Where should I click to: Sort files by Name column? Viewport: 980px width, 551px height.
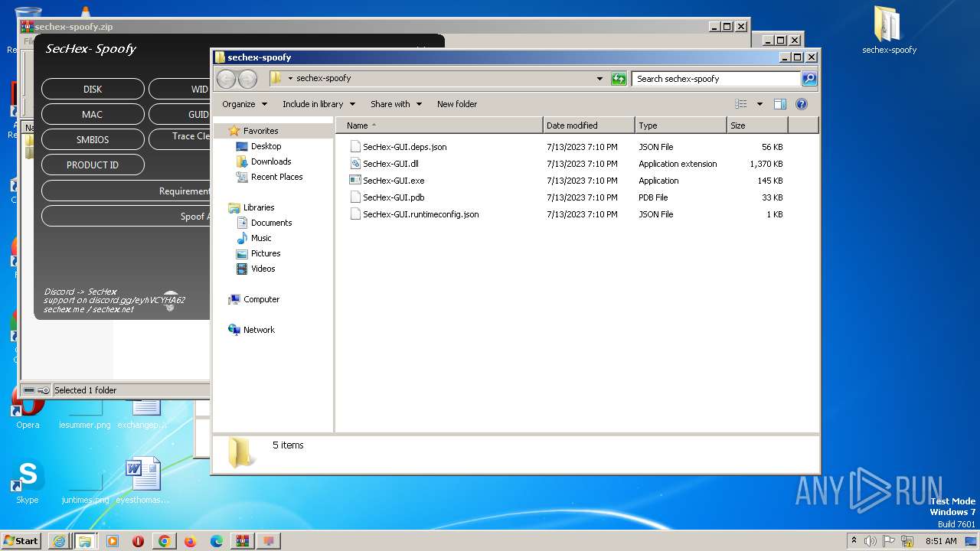(439, 126)
